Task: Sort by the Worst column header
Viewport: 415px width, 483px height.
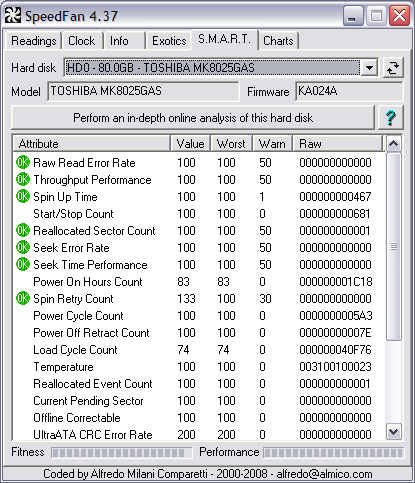Action: coord(231,144)
